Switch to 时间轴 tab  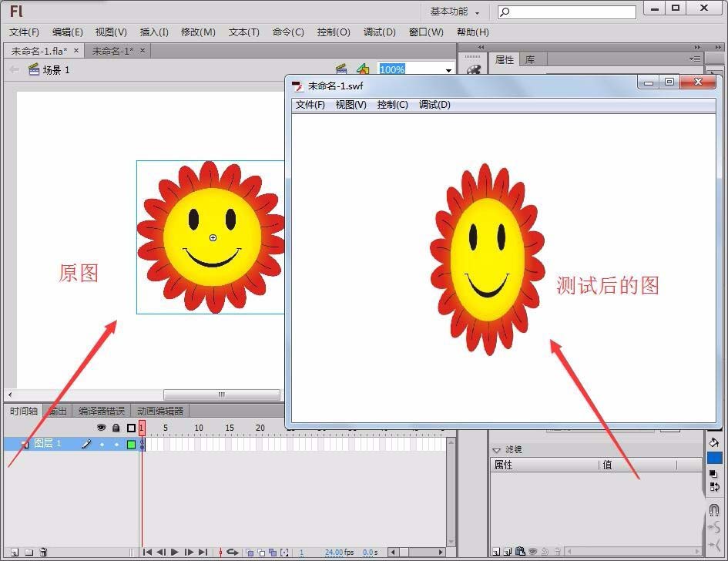24,411
